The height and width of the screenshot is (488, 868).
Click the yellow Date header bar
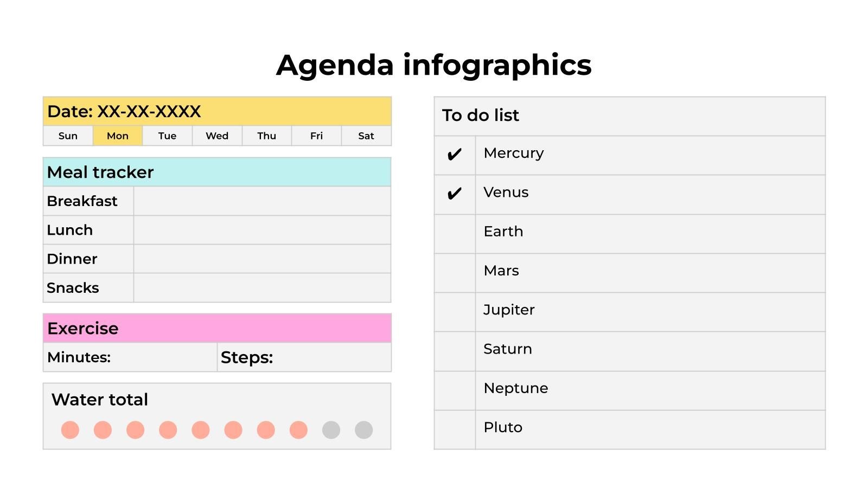[x=217, y=112]
